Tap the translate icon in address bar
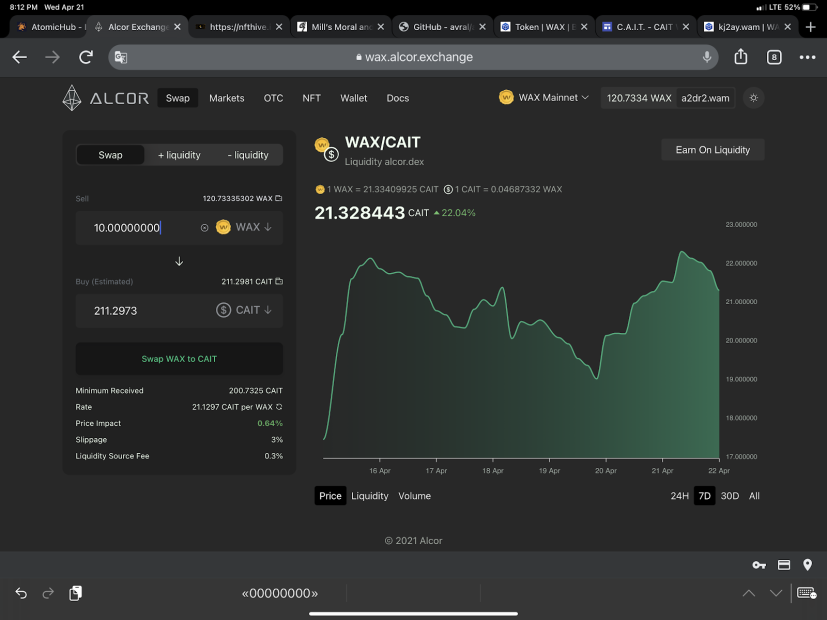 point(121,57)
